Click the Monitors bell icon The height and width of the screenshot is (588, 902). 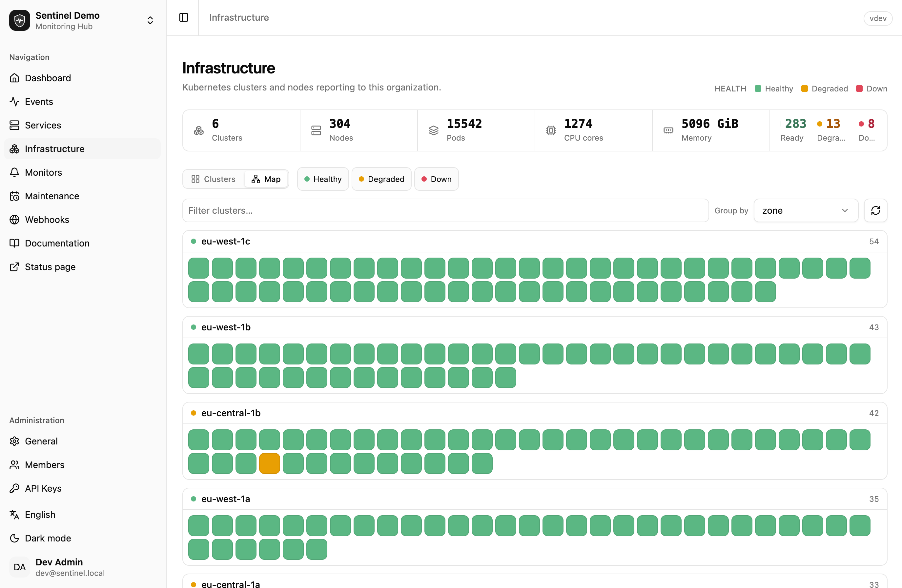coord(14,172)
